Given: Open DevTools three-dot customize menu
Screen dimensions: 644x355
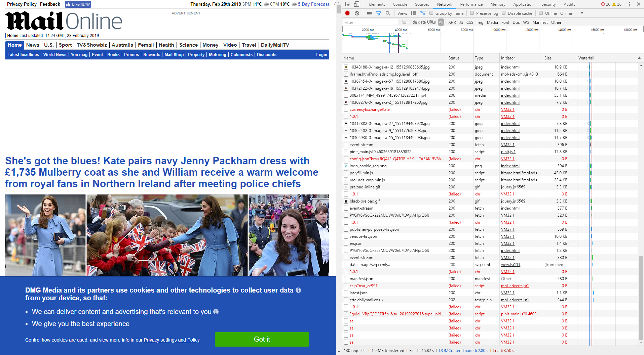Looking at the screenshot, I should 629,4.
